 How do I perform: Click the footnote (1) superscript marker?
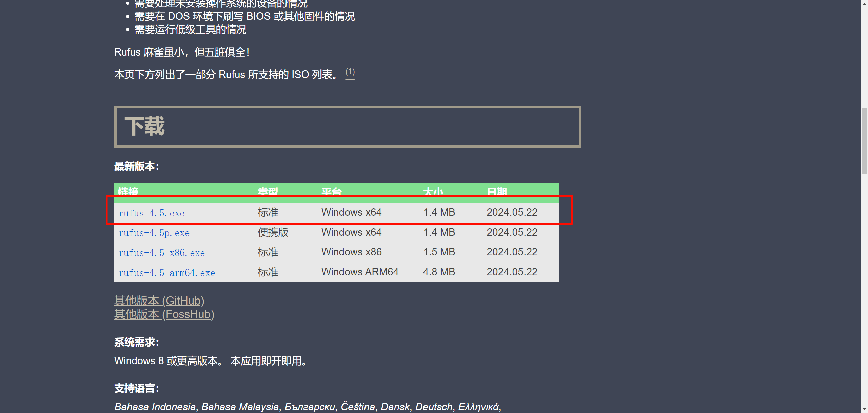[x=350, y=73]
